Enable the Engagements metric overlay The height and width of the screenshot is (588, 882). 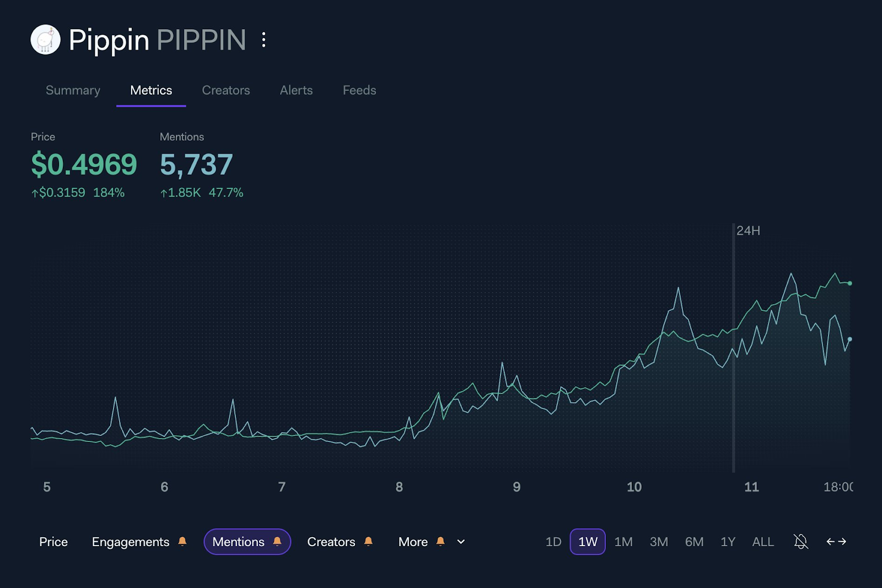(x=132, y=542)
